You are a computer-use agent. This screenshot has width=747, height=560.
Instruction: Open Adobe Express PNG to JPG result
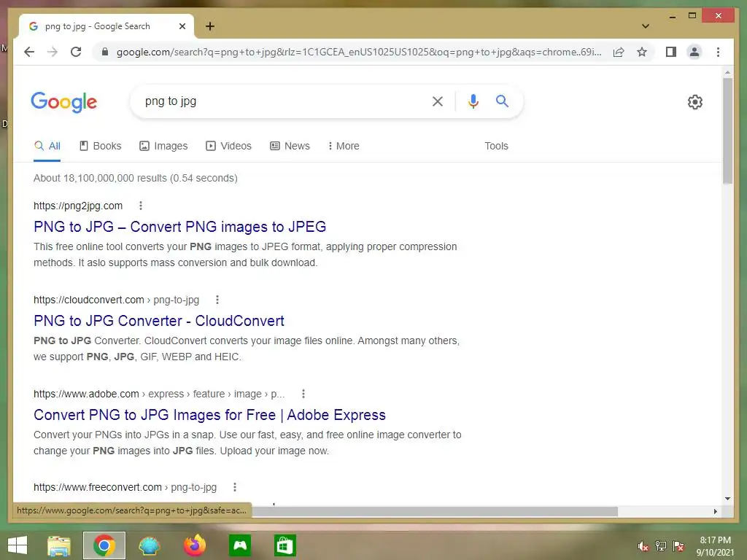(x=209, y=415)
